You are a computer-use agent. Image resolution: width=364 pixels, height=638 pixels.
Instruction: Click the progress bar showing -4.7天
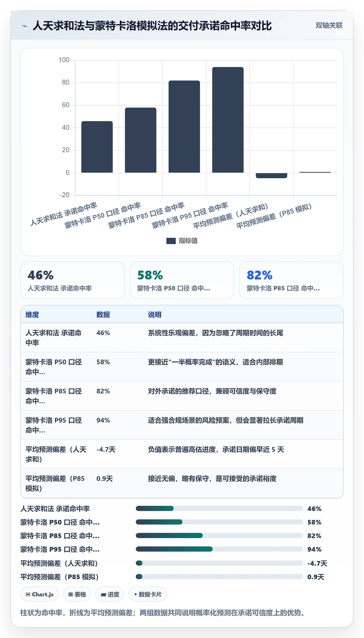(219, 563)
